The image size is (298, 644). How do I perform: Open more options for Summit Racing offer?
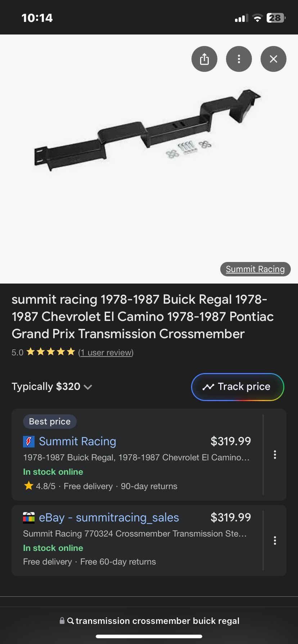(x=275, y=455)
